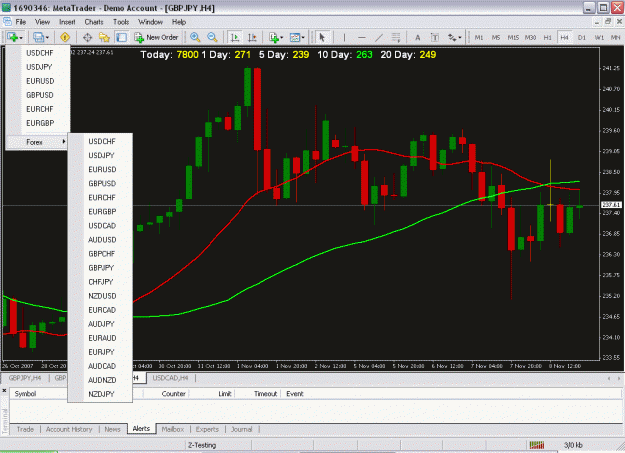Open Market Watch with the yellow diamond icon
The width and height of the screenshot is (625, 453).
(65, 37)
